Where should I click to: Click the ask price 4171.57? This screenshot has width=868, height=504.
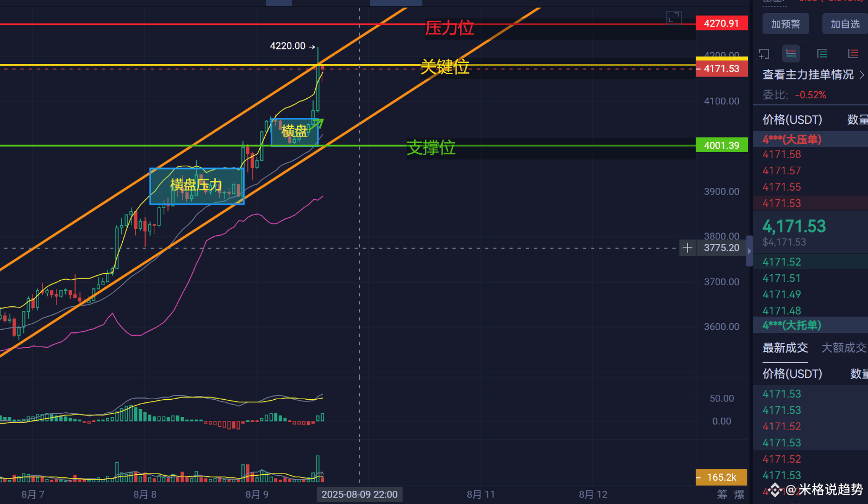[782, 171]
